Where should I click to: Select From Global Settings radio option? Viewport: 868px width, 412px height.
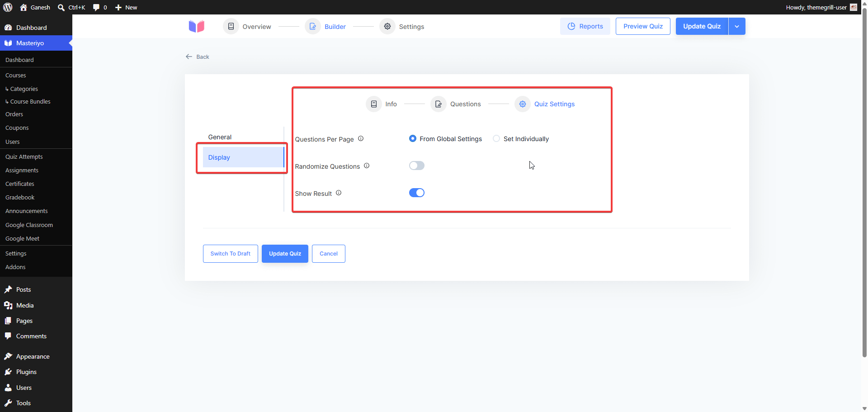pos(413,139)
